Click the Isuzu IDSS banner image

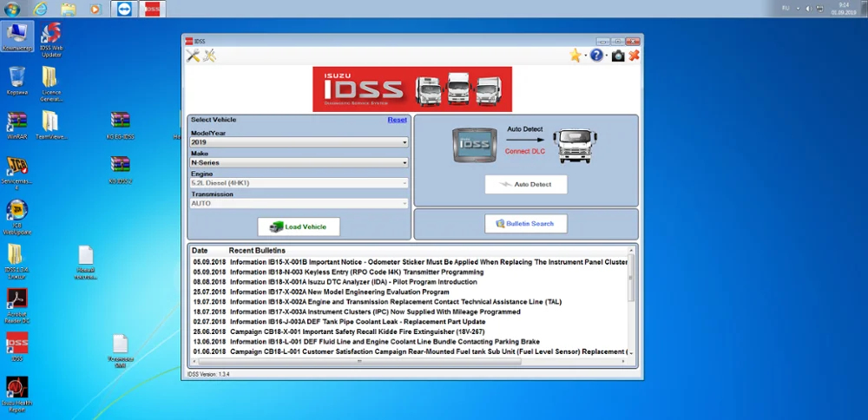412,89
